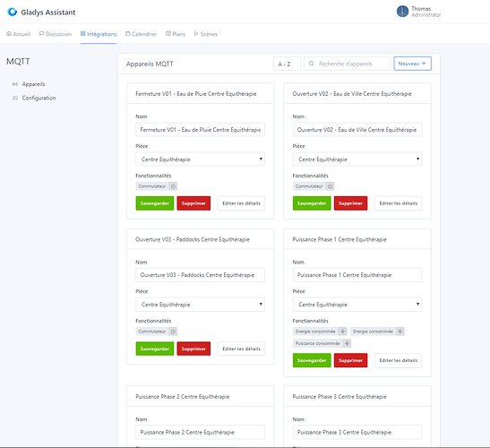490x448 pixels.
Task: Select the Intégrations tab
Action: click(99, 34)
